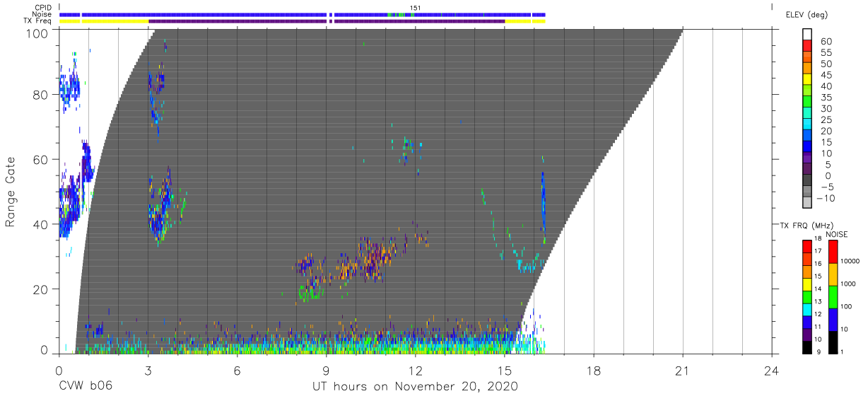Select the black 9–10 MHz TX FRQ swatch
Screen dimensions: 868x401
click(807, 347)
